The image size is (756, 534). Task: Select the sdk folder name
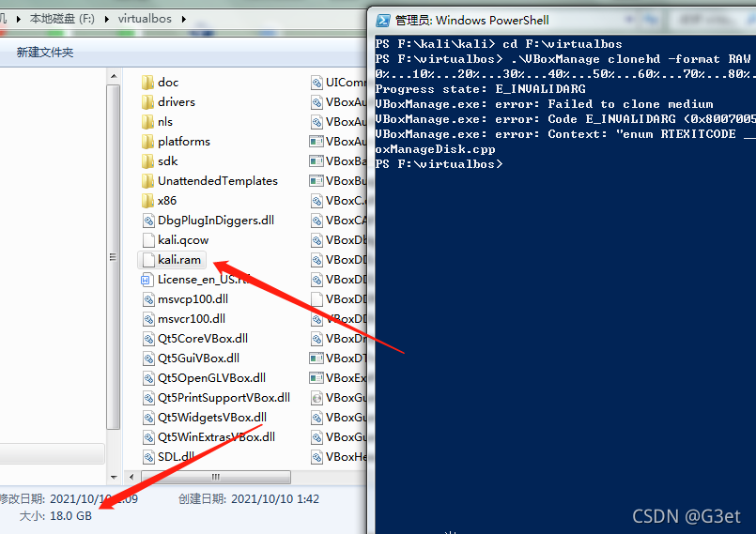pyautogui.click(x=168, y=161)
